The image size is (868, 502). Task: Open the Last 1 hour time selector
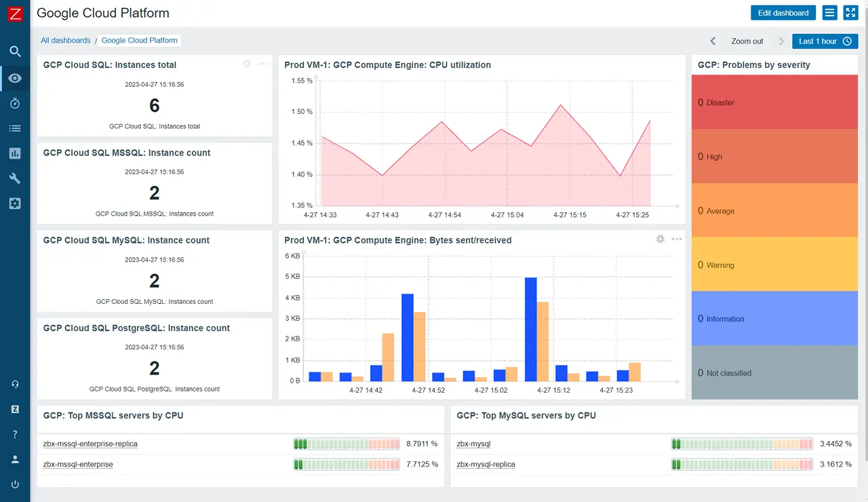[x=825, y=41]
